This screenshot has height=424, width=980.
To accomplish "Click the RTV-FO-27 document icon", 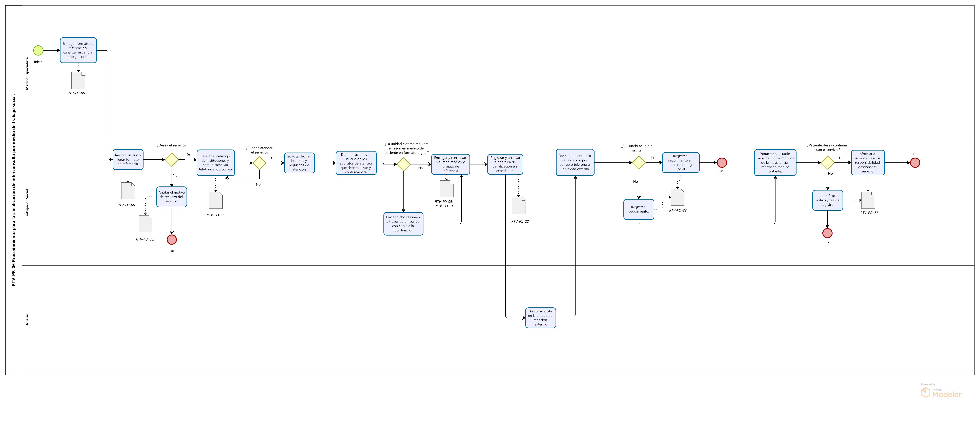I will tap(216, 200).
